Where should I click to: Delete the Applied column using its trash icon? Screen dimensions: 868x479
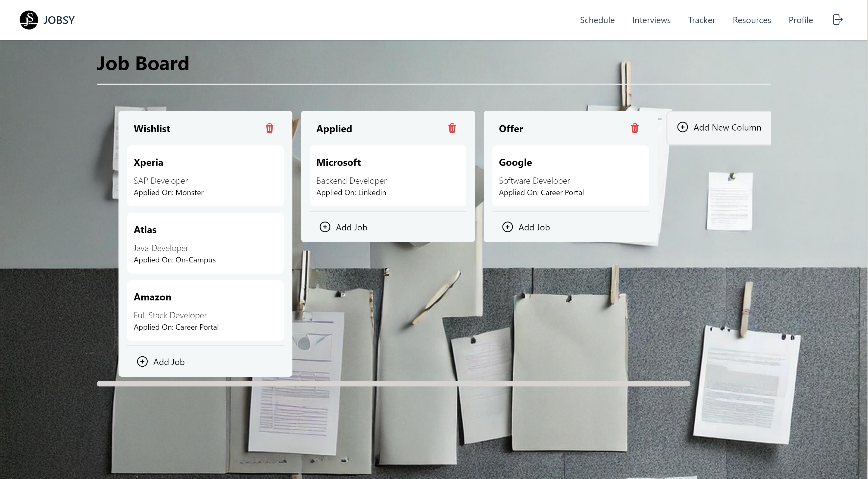pos(452,128)
